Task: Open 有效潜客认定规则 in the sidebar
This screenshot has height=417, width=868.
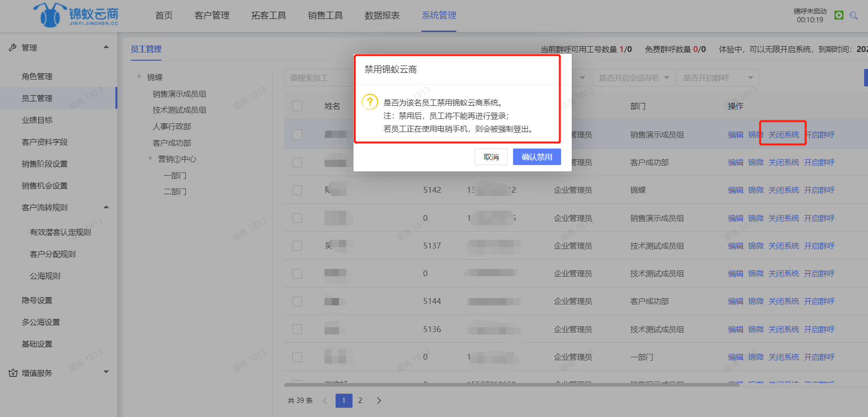Action: pos(61,232)
